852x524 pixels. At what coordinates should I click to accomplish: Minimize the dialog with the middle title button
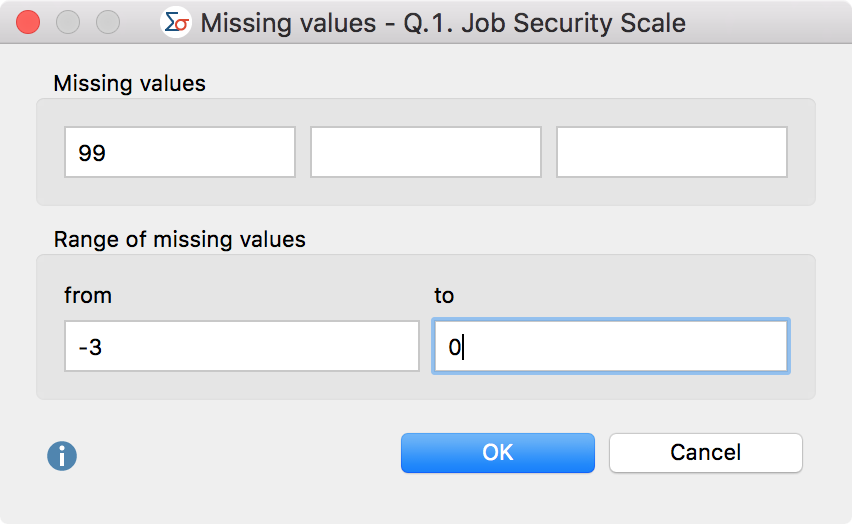point(67,21)
